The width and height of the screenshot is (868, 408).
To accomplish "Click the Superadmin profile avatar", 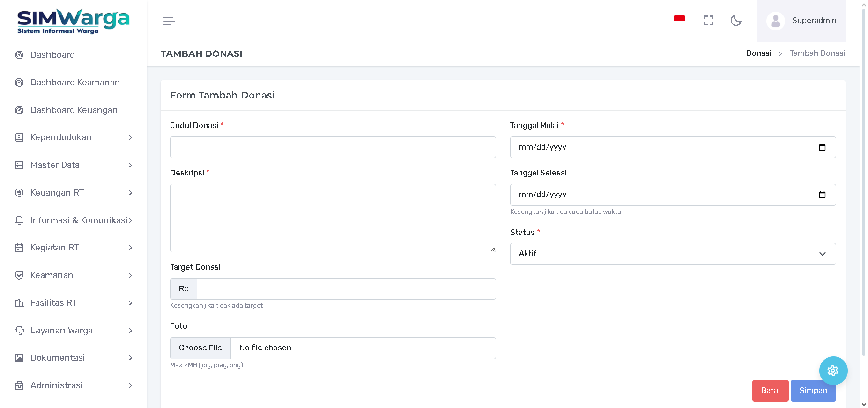I will click(x=776, y=21).
